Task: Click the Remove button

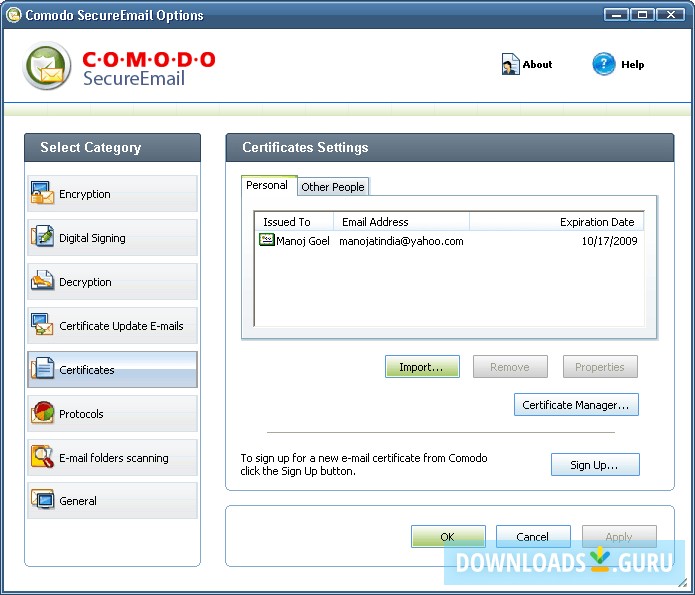Action: click(510, 367)
